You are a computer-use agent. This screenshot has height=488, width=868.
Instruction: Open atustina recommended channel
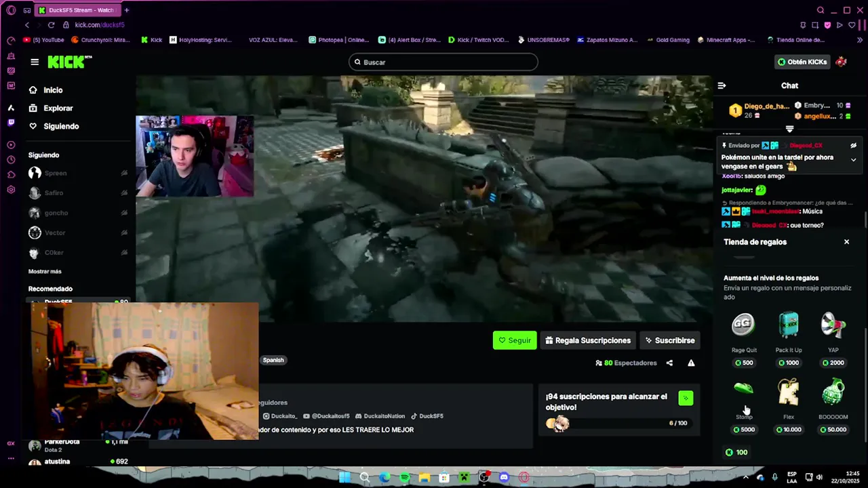78,462
